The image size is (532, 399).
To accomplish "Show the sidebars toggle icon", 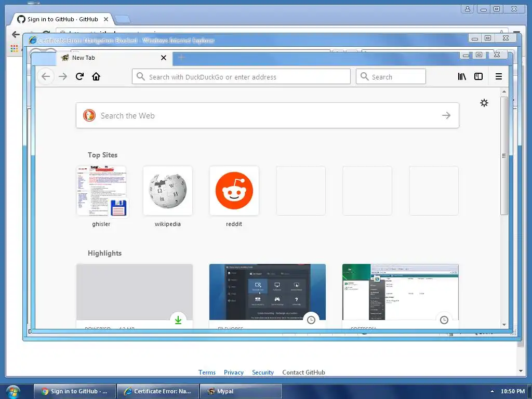I will tap(478, 76).
